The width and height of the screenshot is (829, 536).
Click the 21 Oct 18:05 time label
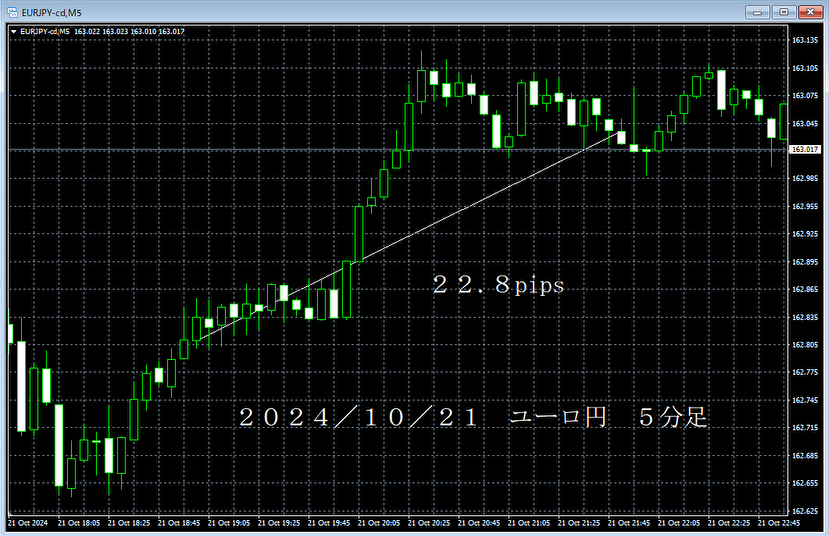[x=79, y=523]
